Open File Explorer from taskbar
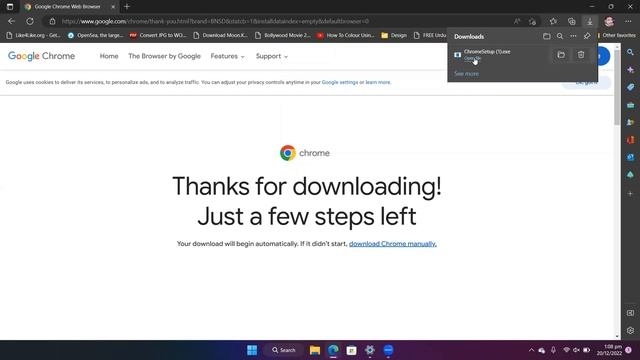 tap(315, 350)
